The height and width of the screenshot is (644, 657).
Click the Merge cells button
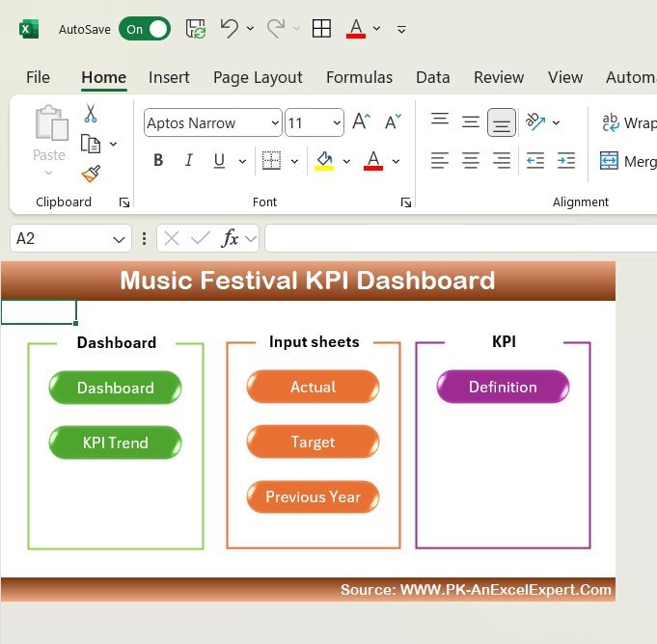click(x=628, y=161)
